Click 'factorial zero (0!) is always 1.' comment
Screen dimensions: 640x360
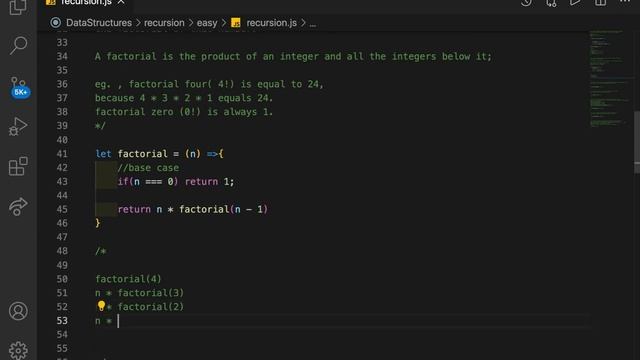[x=184, y=112]
